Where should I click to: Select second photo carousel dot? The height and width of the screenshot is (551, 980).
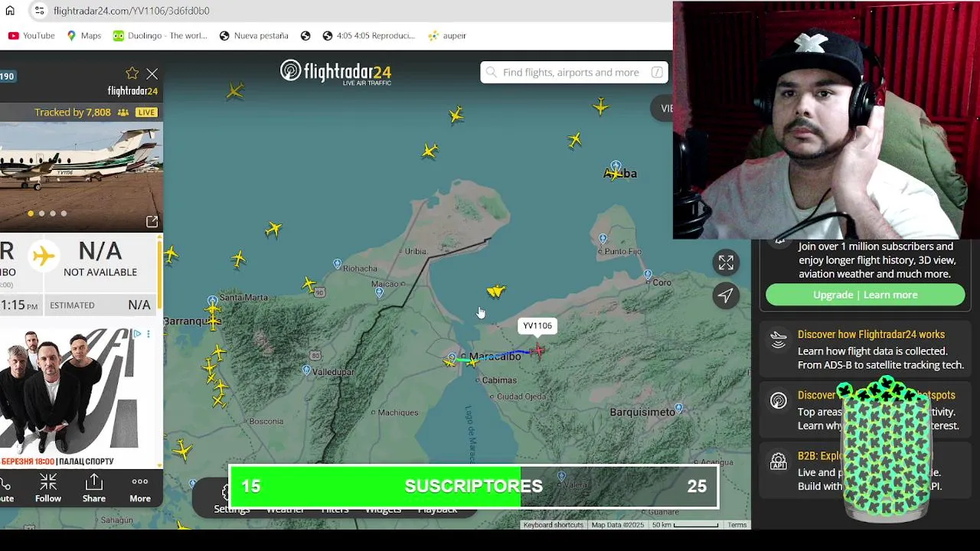pyautogui.click(x=41, y=214)
